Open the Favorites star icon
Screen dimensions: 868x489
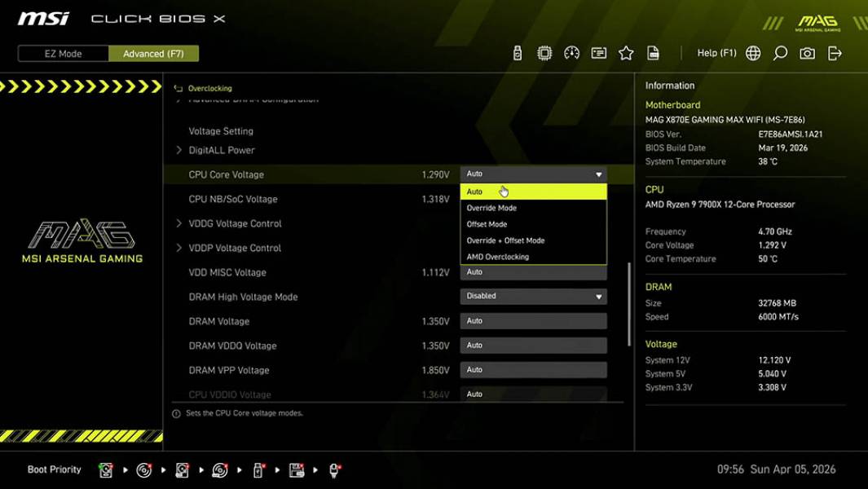pyautogui.click(x=626, y=52)
